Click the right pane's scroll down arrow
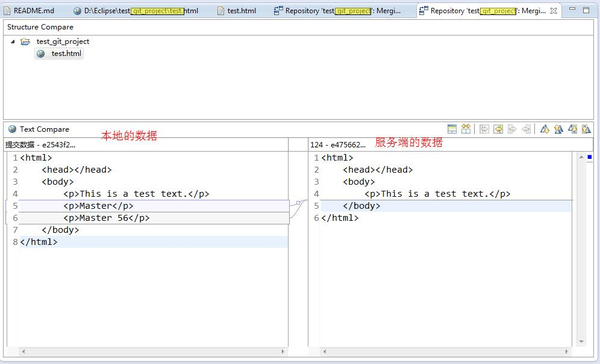Screen dimensions: 600x364 tap(582, 341)
